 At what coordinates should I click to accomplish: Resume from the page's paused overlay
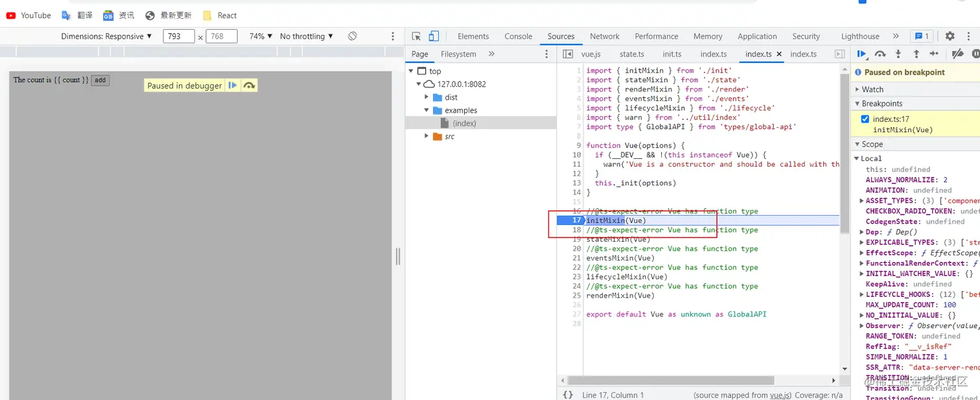pyautogui.click(x=233, y=85)
